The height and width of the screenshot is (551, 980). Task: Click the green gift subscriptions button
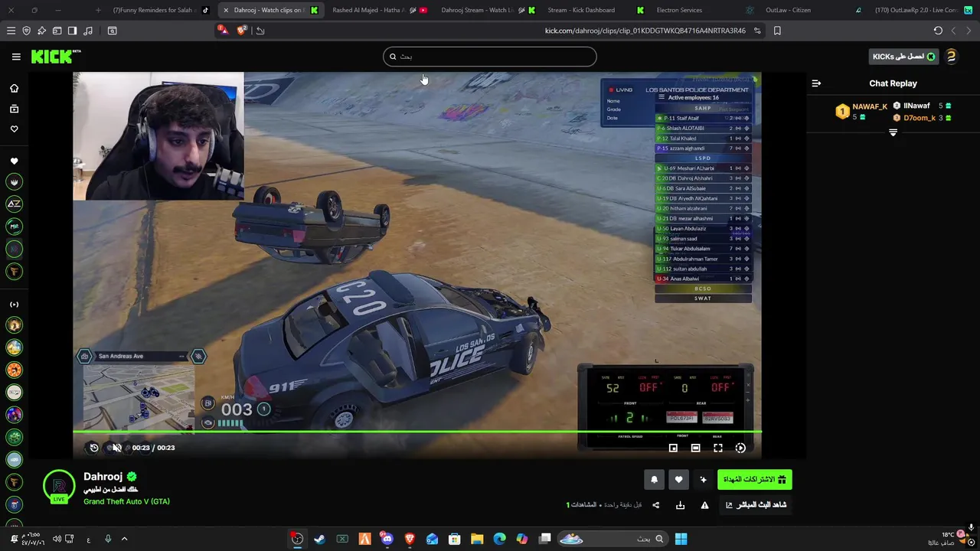click(x=755, y=480)
